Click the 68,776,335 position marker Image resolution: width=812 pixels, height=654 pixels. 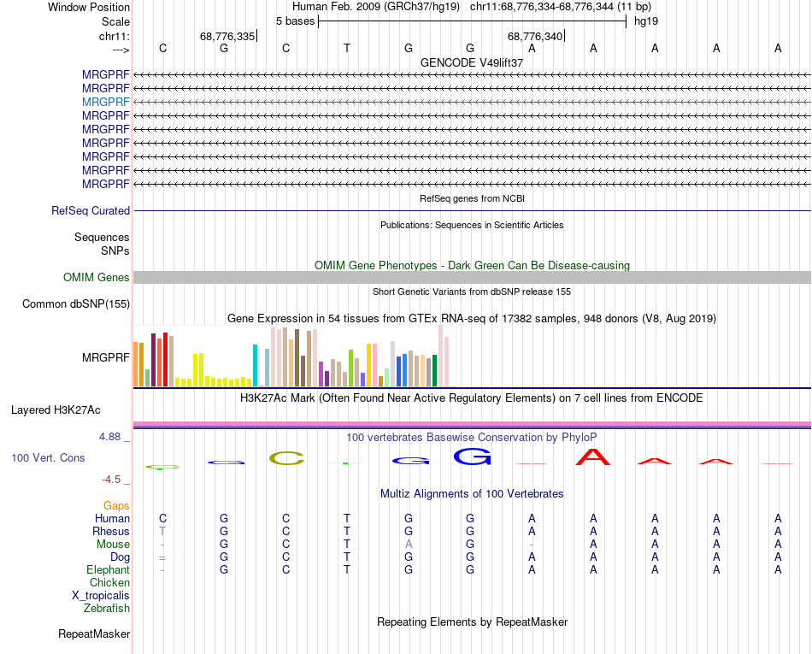click(x=227, y=36)
